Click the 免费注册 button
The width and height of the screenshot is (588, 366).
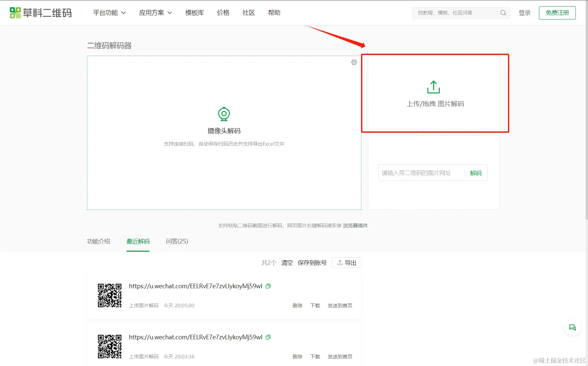(557, 13)
